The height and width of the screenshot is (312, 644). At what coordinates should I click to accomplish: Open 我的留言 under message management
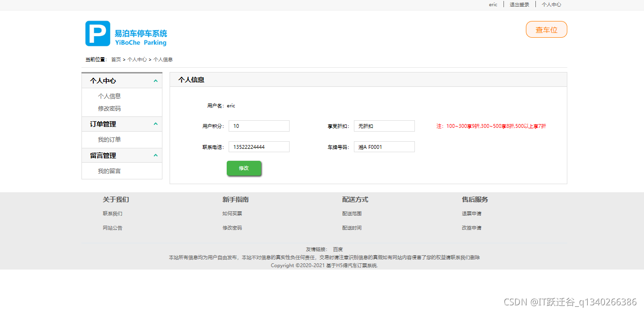coord(109,171)
